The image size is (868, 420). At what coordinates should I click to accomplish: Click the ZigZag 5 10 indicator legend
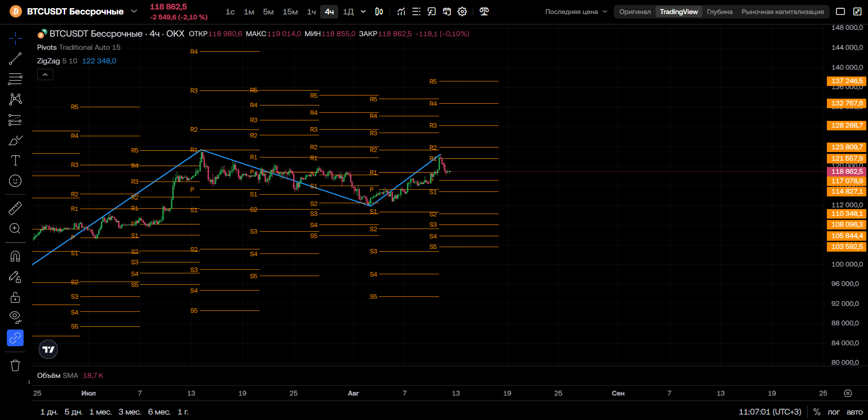[57, 61]
